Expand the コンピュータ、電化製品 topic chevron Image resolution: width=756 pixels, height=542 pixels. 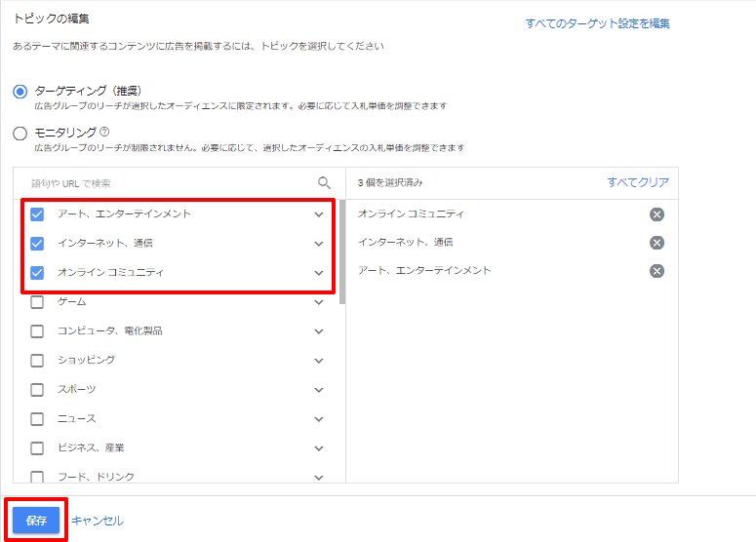[319, 331]
